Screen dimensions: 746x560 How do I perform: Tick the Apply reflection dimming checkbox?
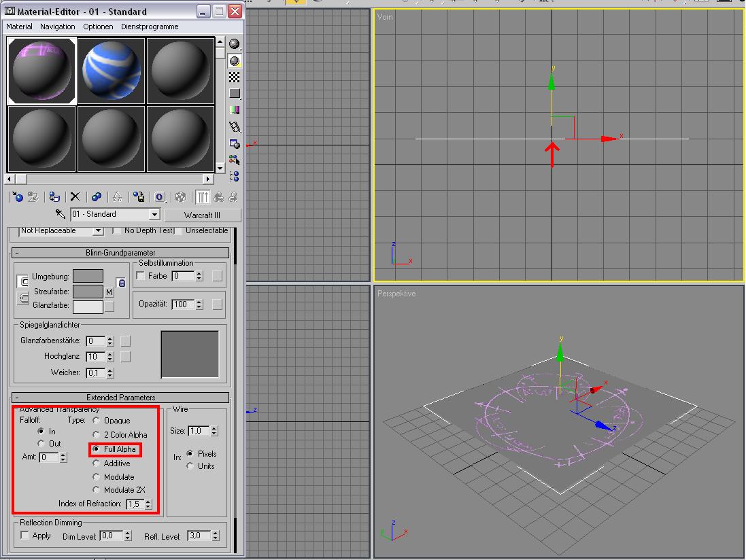[x=24, y=536]
